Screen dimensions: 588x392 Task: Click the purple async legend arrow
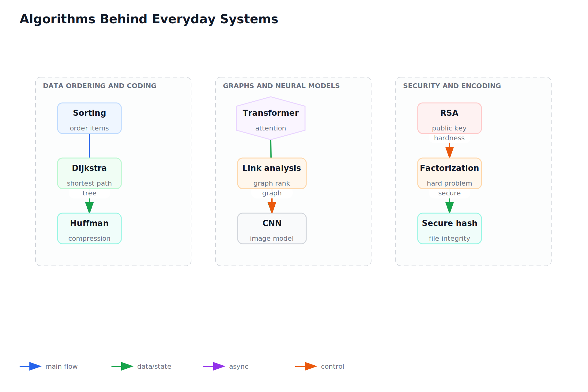(x=214, y=366)
